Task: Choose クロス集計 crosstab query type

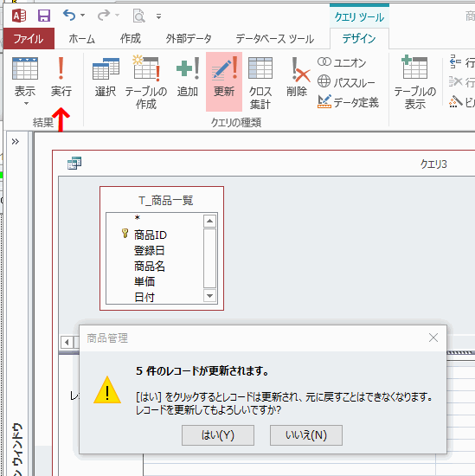Action: coord(260,82)
